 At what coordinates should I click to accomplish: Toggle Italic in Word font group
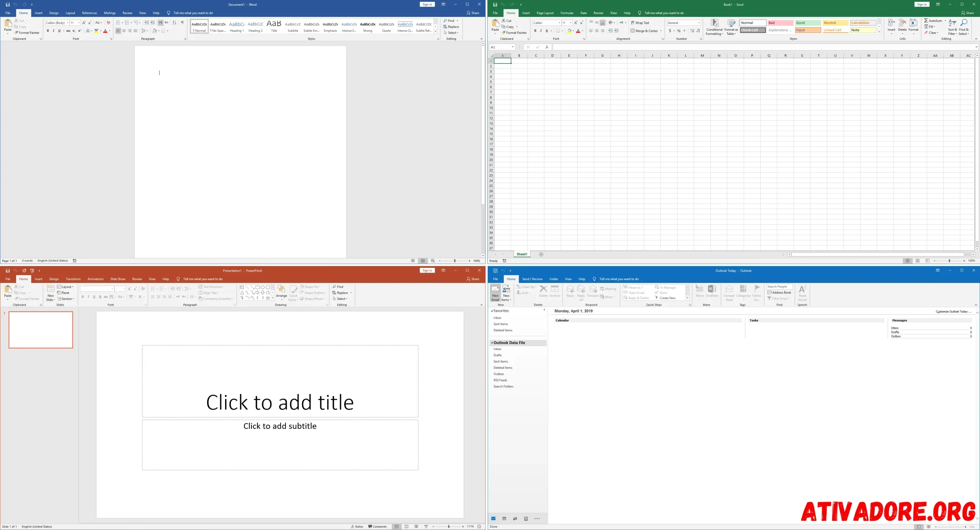[54, 31]
